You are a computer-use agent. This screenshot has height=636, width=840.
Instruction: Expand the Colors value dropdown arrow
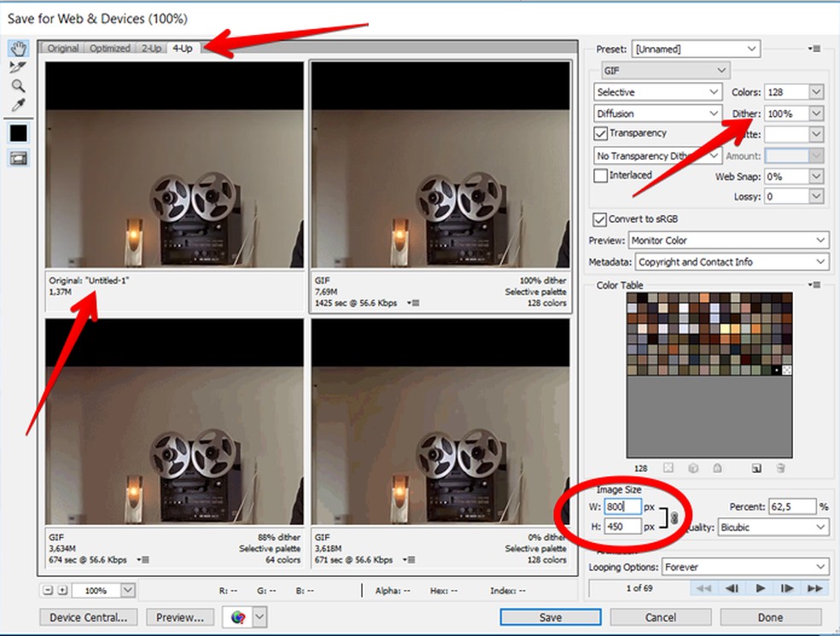pos(816,91)
